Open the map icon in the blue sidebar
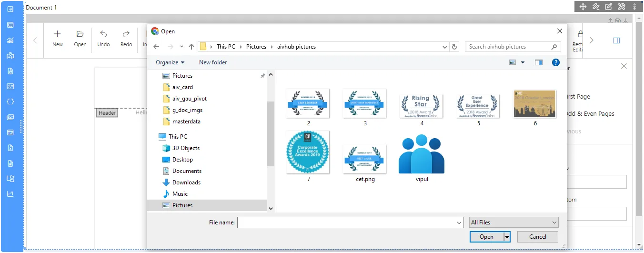644x253 pixels. point(10,56)
